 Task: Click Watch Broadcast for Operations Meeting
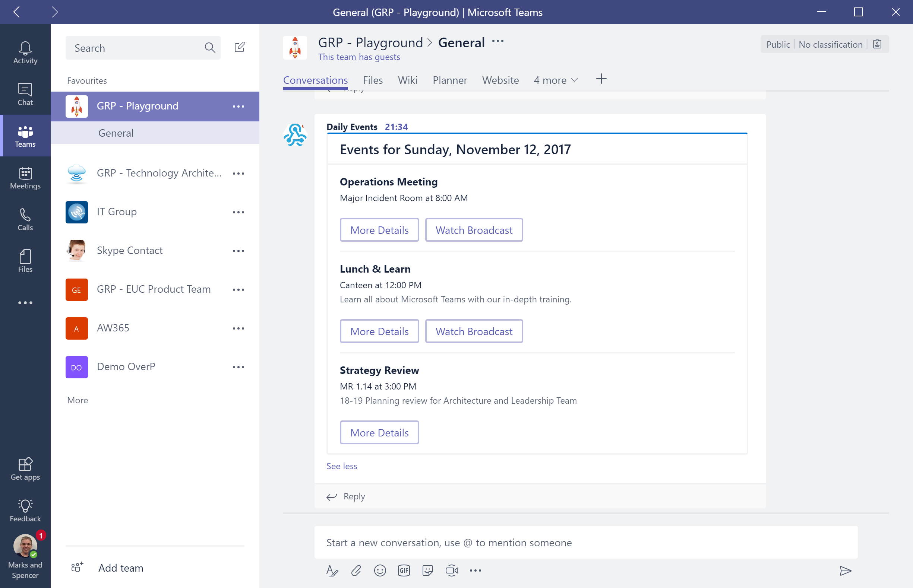474,230
